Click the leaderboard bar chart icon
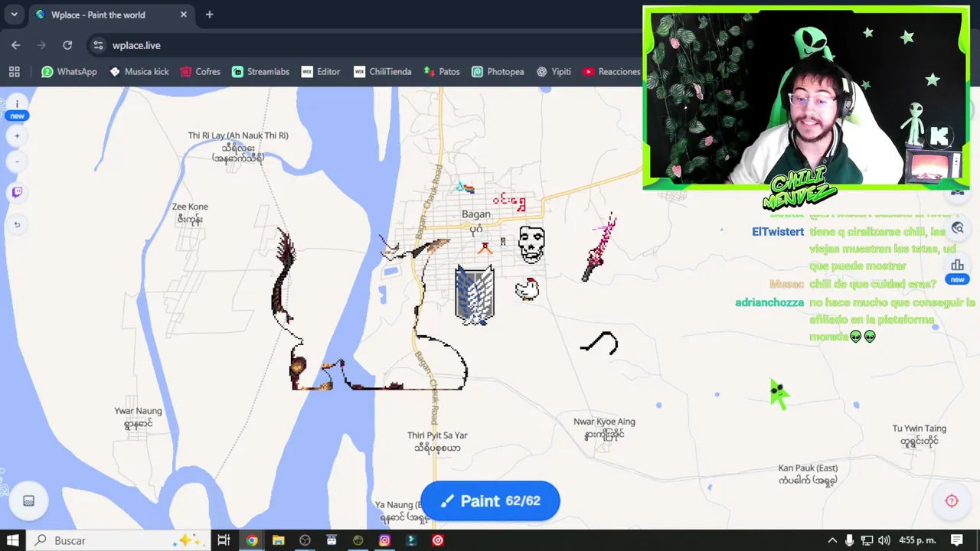This screenshot has height=551, width=980. tap(957, 266)
